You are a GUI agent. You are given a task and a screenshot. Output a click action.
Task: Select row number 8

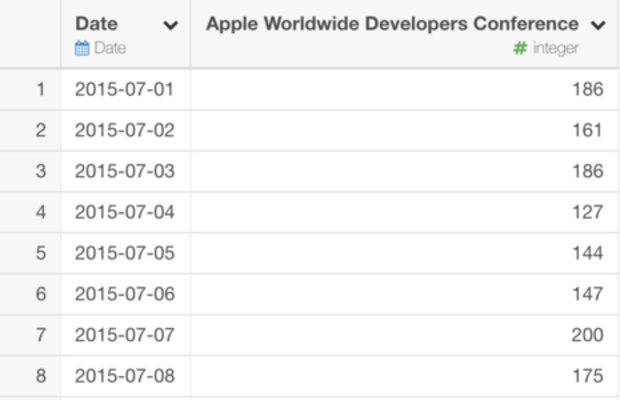tap(40, 376)
